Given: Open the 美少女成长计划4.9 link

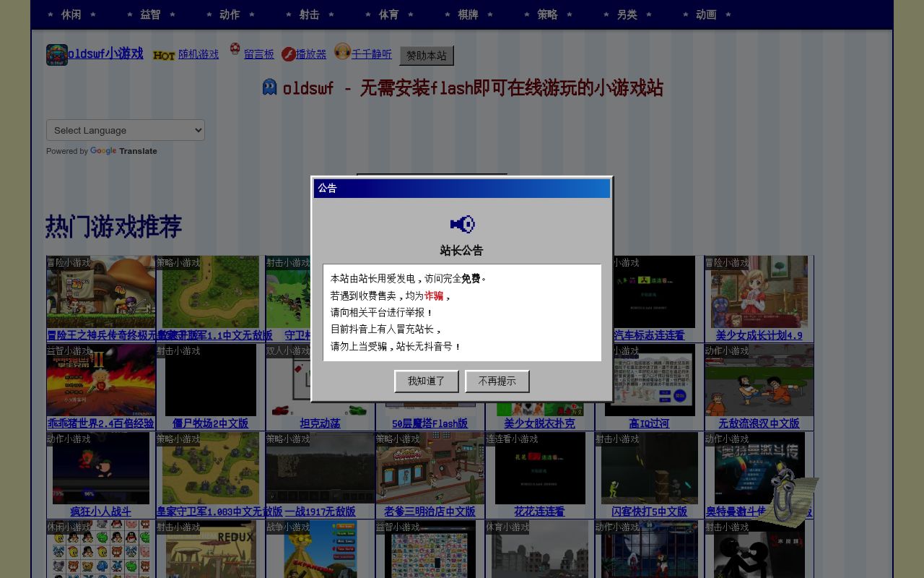Looking at the screenshot, I should pyautogui.click(x=759, y=335).
